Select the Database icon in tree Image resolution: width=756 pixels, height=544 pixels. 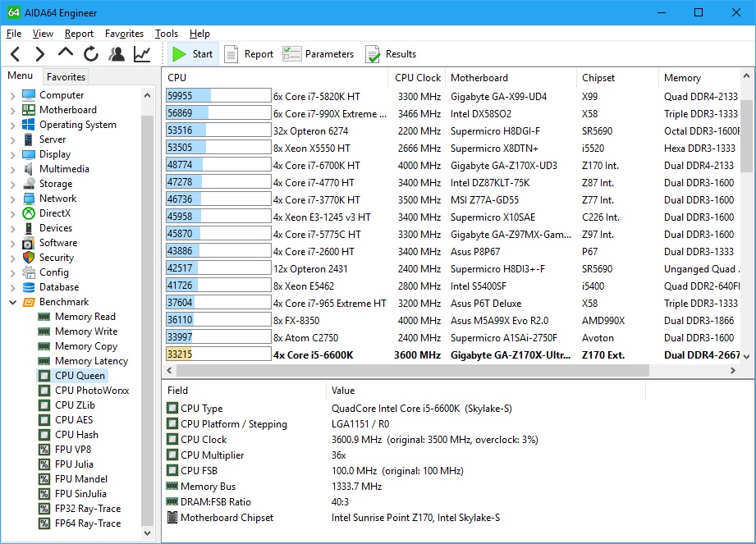click(x=29, y=287)
